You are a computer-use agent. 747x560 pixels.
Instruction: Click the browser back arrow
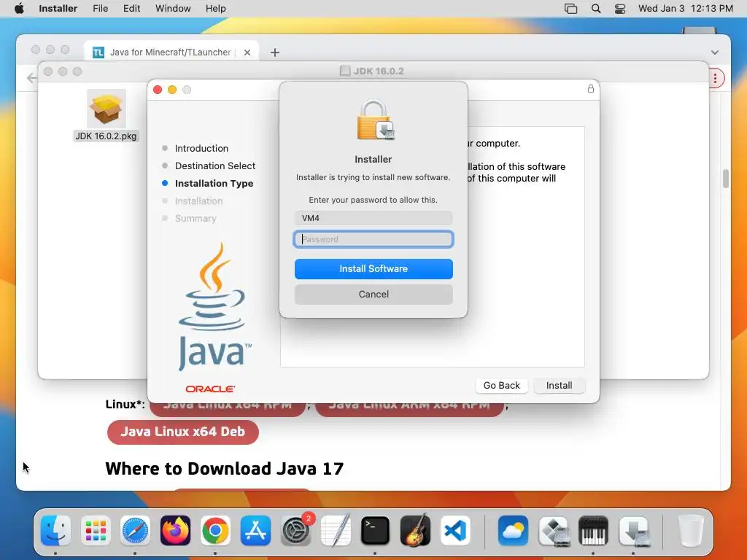tap(31, 78)
